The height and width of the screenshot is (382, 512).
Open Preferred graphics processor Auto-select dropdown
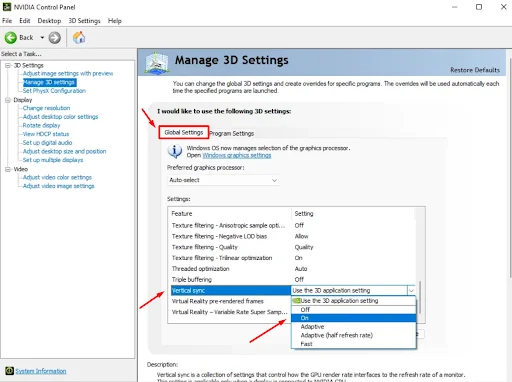pos(223,180)
